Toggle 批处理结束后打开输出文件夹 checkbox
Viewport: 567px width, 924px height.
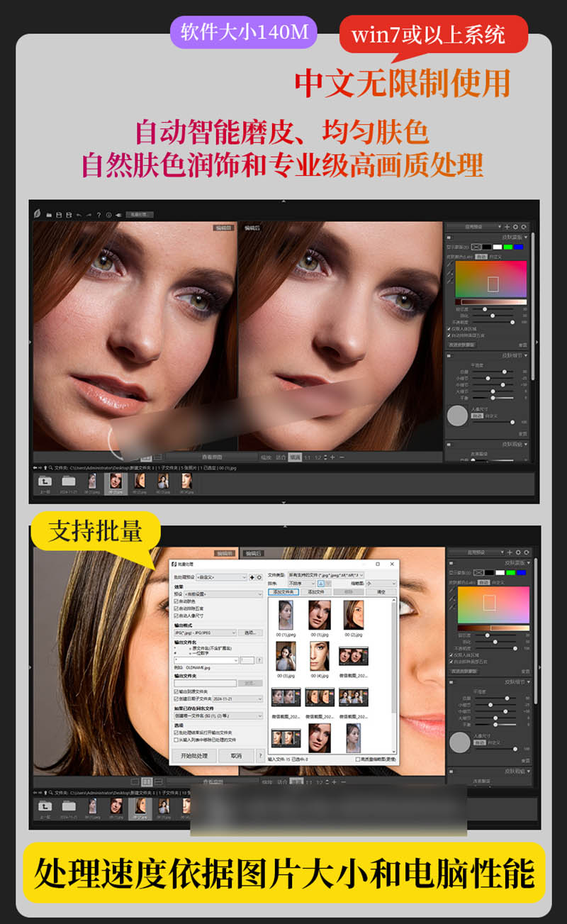tap(176, 733)
